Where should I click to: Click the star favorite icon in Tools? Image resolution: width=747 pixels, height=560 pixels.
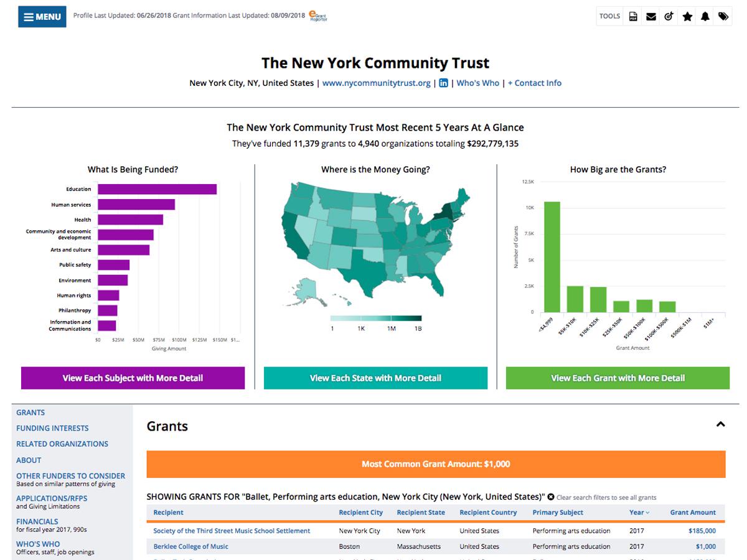(x=687, y=17)
